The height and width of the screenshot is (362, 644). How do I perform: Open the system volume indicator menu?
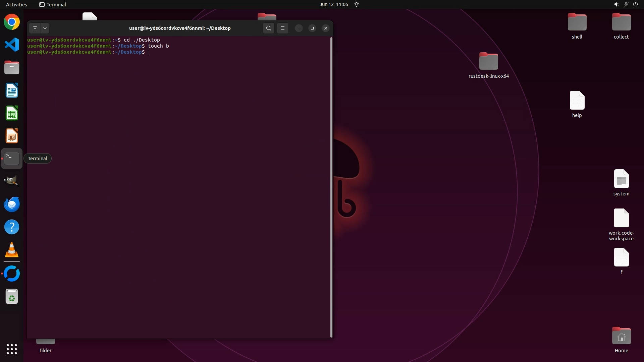tap(616, 4)
